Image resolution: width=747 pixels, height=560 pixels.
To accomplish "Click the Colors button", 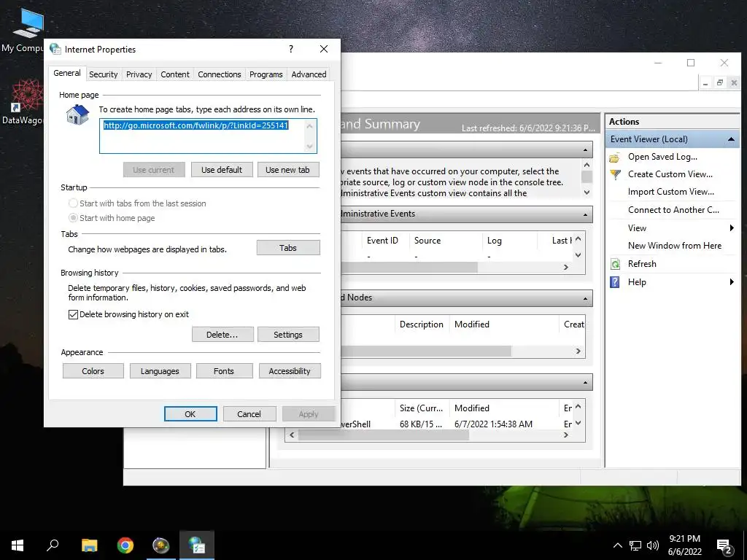I will coord(93,371).
